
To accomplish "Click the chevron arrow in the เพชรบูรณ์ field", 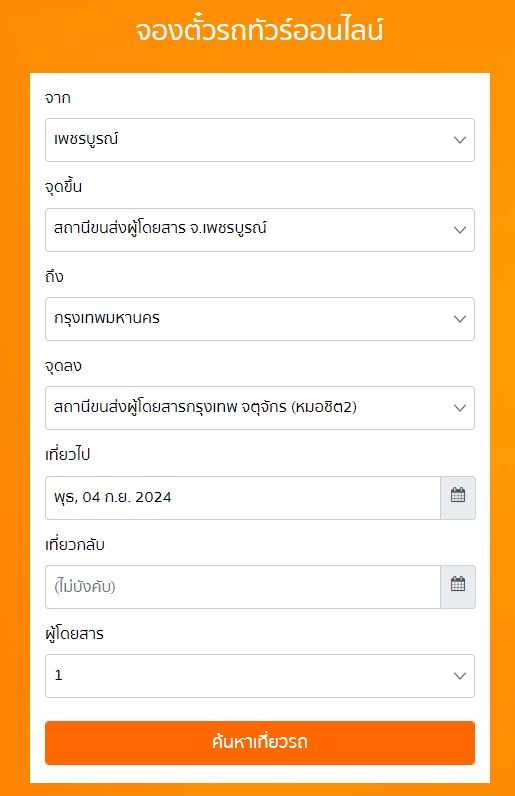I will 460,140.
